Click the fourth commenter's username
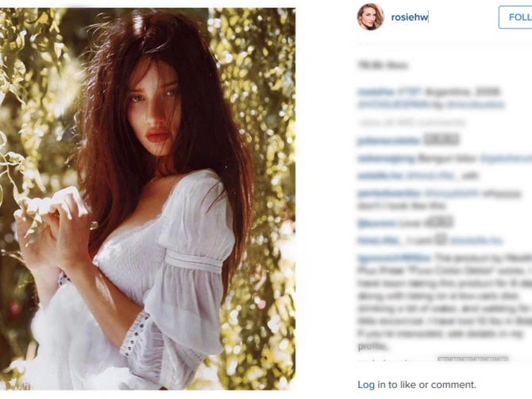Image resolution: width=532 pixels, height=399 pixels. tap(389, 194)
